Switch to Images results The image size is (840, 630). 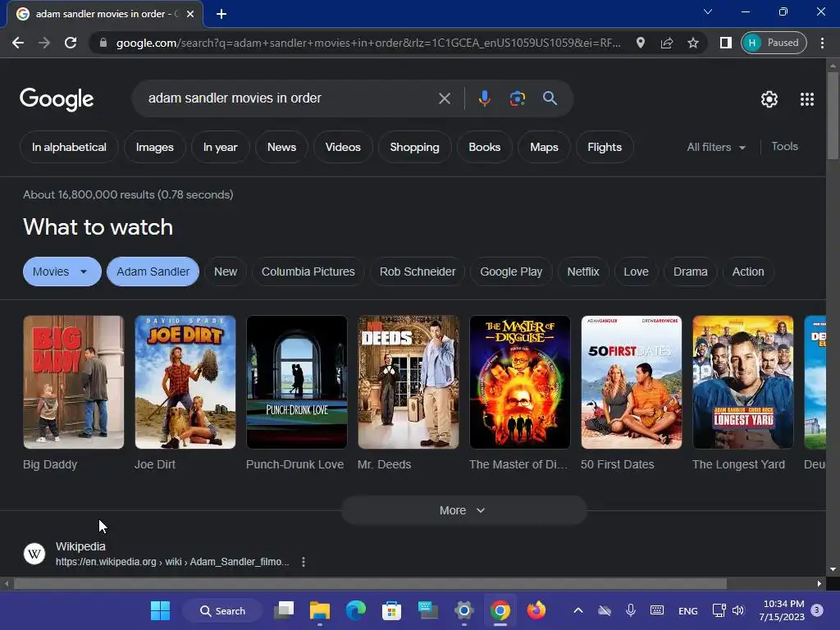point(155,148)
